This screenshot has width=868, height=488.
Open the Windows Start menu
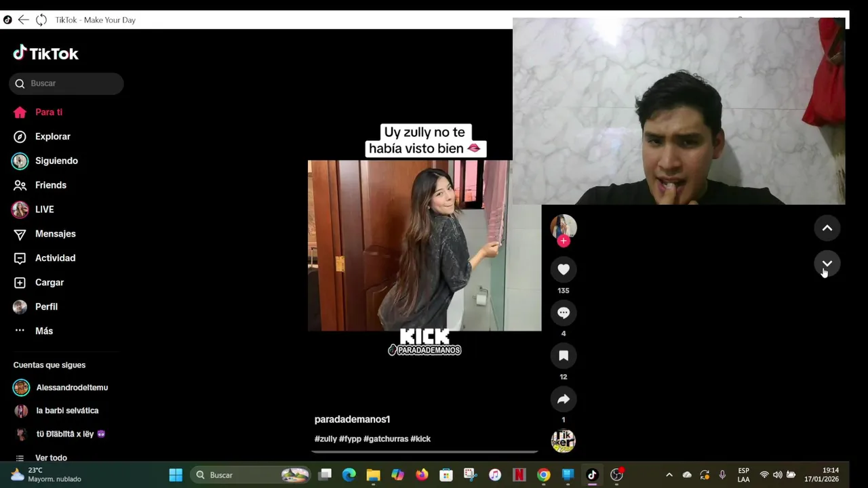click(x=176, y=475)
